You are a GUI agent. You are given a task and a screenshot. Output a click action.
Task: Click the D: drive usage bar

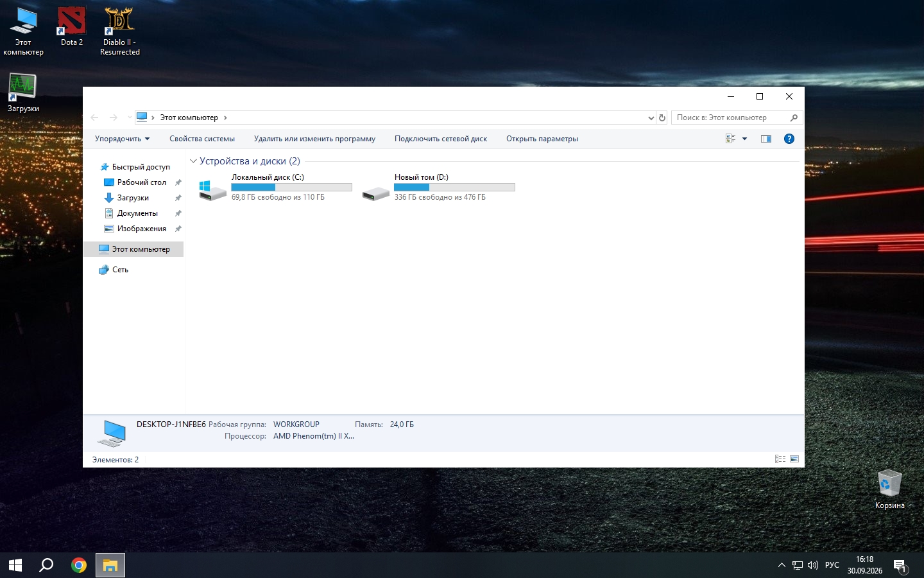(x=454, y=187)
